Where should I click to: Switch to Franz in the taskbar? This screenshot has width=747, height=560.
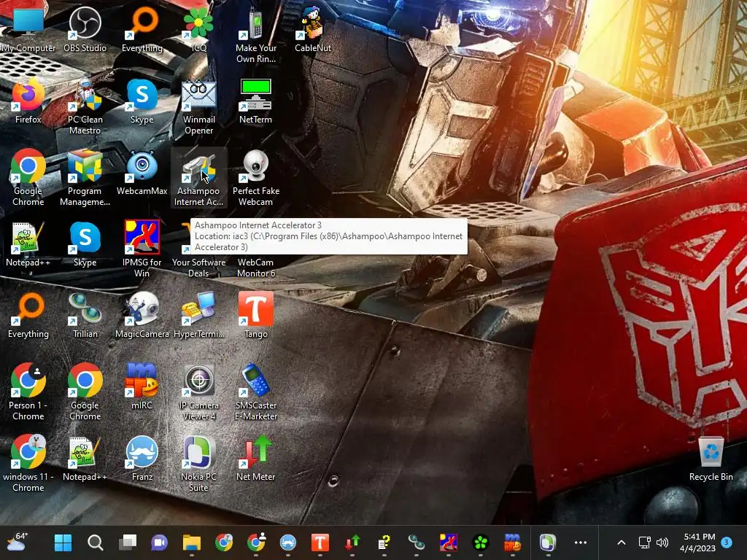[x=287, y=542]
